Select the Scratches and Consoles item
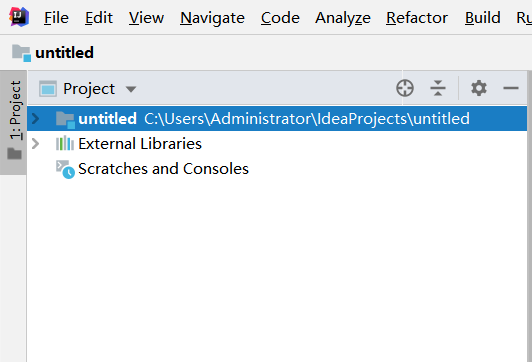 pyautogui.click(x=163, y=169)
